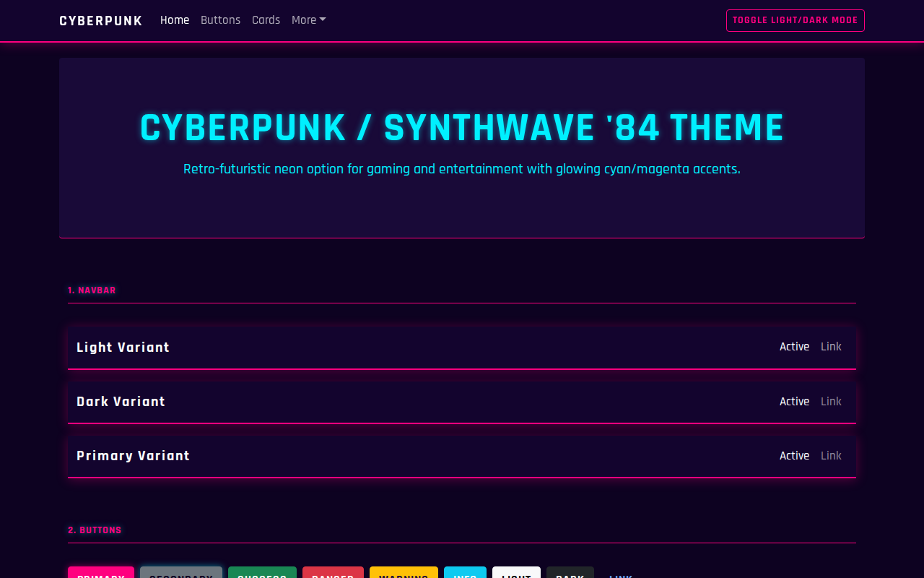Click Link in the Light Variant navbar
The image size is (924, 578).
[831, 347]
